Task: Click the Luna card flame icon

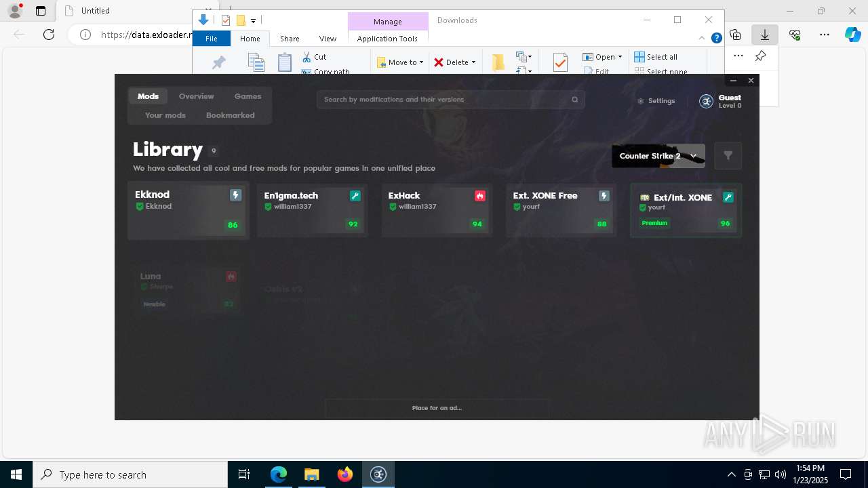Action: (x=231, y=277)
